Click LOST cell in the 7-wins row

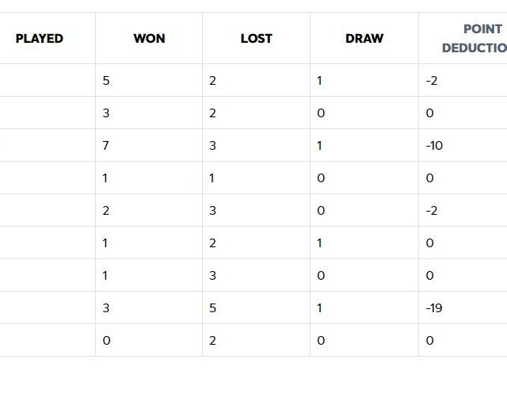(x=213, y=146)
